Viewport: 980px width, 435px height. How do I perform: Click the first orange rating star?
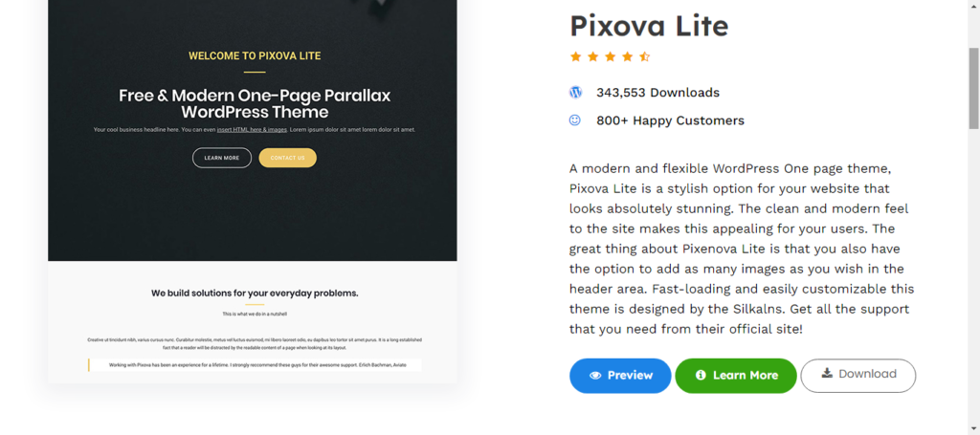point(575,56)
